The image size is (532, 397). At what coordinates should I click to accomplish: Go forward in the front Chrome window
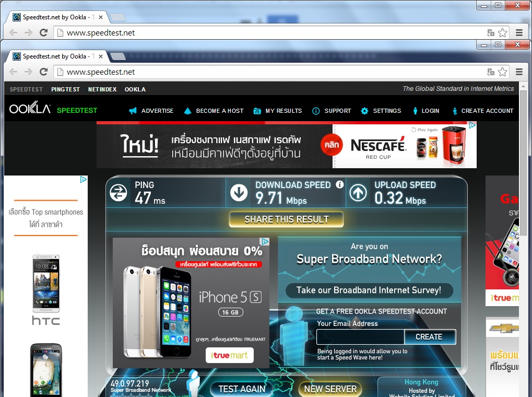[29, 72]
